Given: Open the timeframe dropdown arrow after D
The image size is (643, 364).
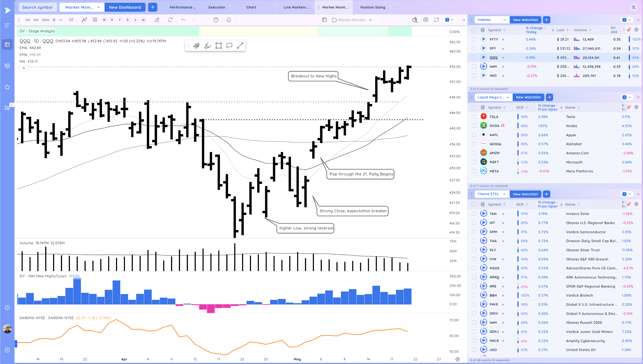Looking at the screenshot, I should [60, 20].
